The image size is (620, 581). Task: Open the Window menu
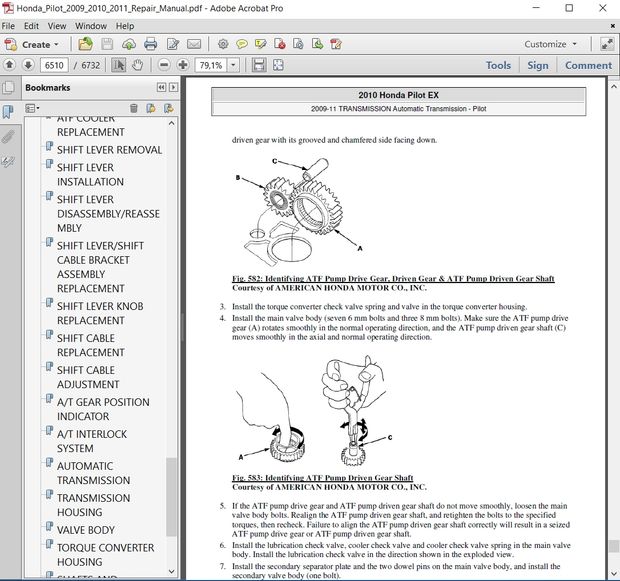(x=91, y=26)
